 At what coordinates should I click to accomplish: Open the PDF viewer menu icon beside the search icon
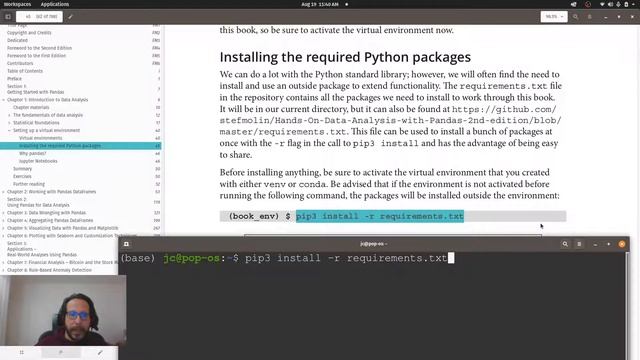click(589, 17)
